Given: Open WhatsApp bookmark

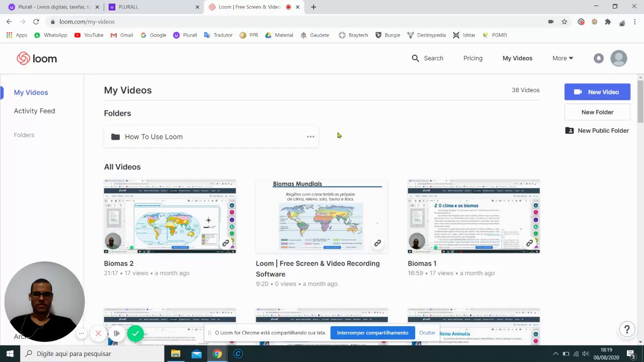Looking at the screenshot, I should coord(50,35).
